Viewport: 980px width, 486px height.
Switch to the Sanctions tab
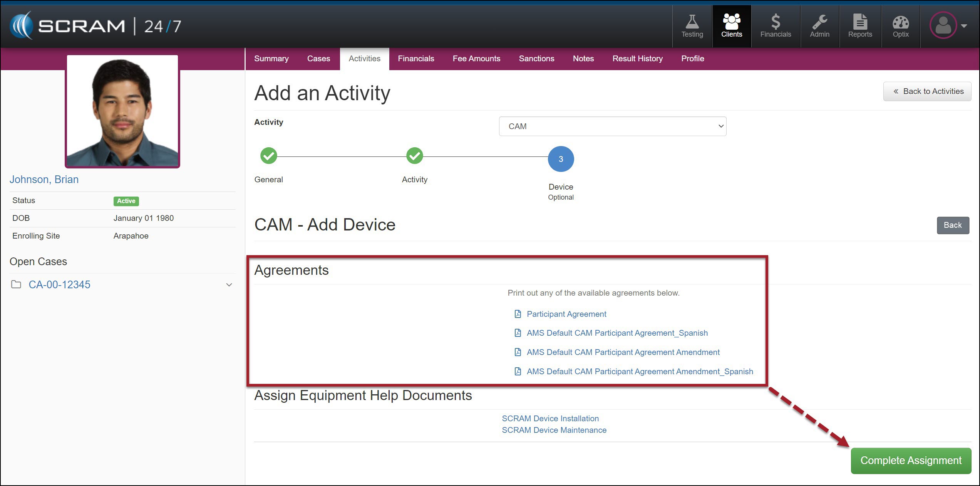(536, 59)
